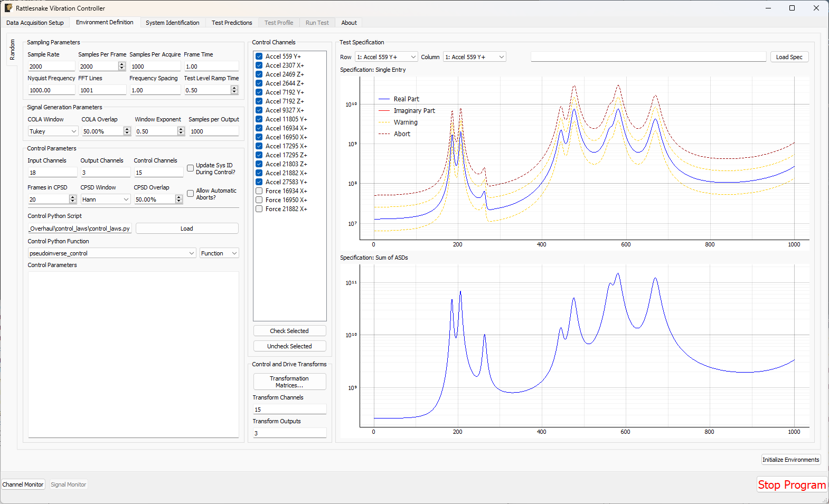The height and width of the screenshot is (504, 829).
Task: Click the Stop Program button
Action: click(792, 484)
